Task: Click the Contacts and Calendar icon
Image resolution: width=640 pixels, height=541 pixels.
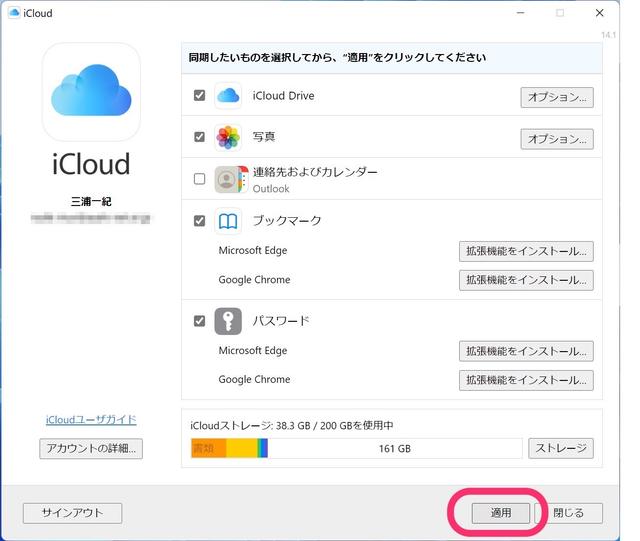Action: pyautogui.click(x=229, y=179)
